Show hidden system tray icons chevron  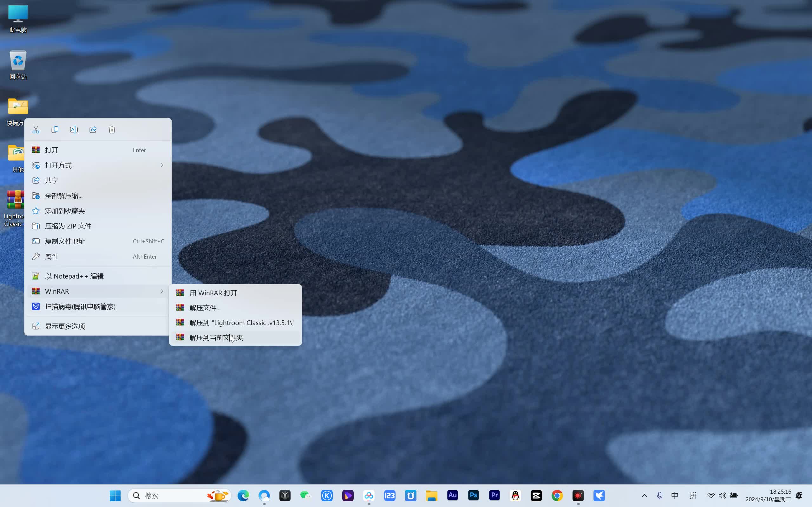pyautogui.click(x=644, y=495)
